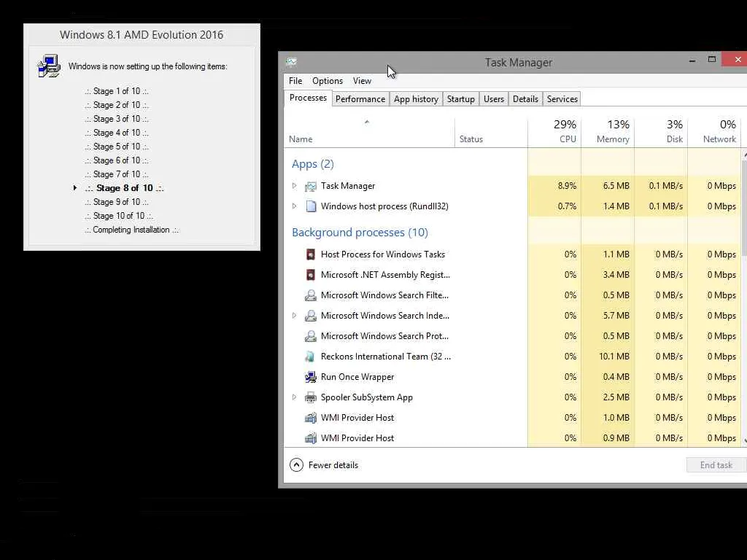Click the Windows Search Filter Host icon
The height and width of the screenshot is (560, 747).
point(311,295)
